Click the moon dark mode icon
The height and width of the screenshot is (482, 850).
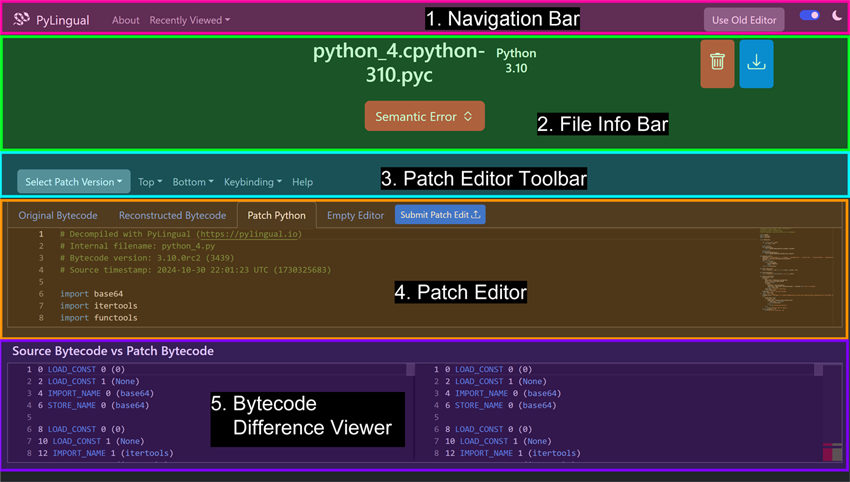point(836,16)
